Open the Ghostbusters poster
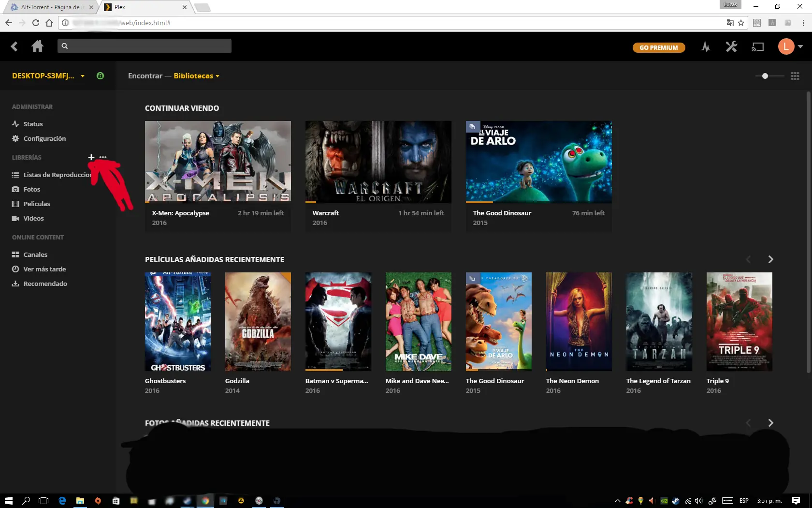 point(178,322)
